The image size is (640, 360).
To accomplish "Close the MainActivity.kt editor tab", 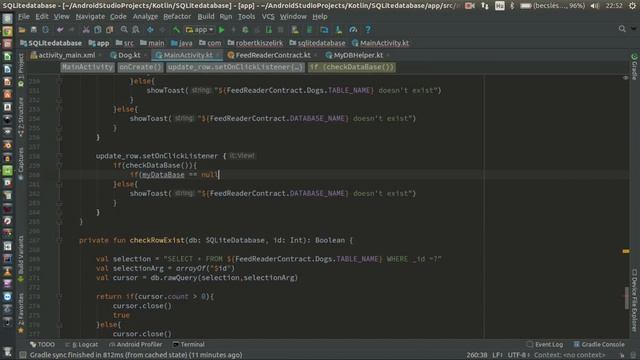I will pyautogui.click(x=218, y=55).
